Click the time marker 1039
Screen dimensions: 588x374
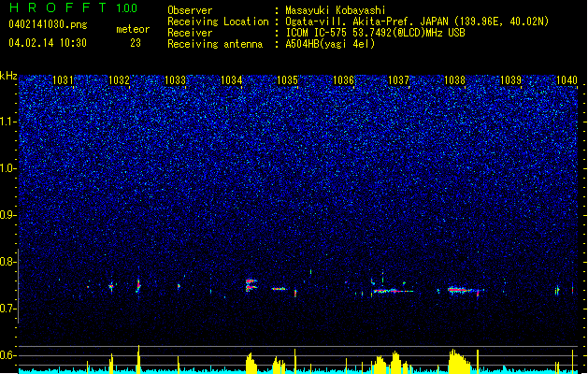pyautogui.click(x=510, y=80)
